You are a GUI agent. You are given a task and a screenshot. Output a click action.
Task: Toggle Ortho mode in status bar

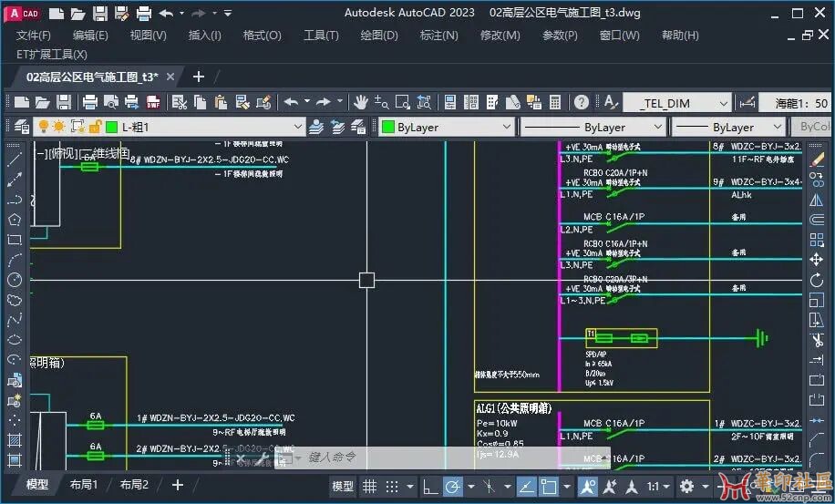[x=429, y=486]
